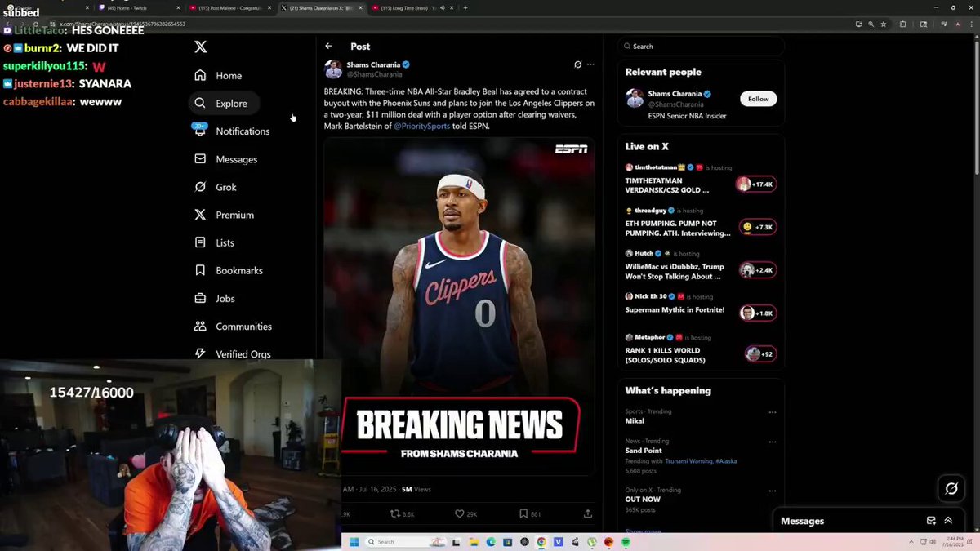Image resolution: width=980 pixels, height=551 pixels.
Task: Open more options for Mikal trend
Action: (x=773, y=413)
